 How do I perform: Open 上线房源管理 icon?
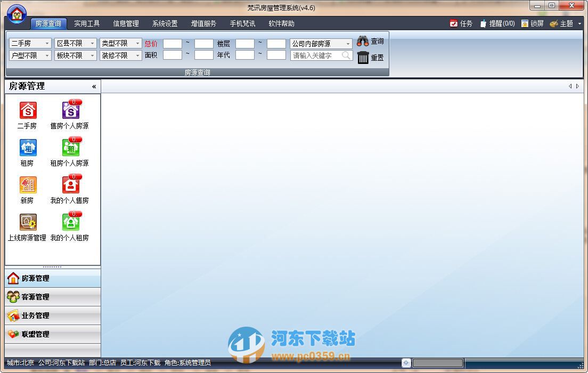coord(28,222)
